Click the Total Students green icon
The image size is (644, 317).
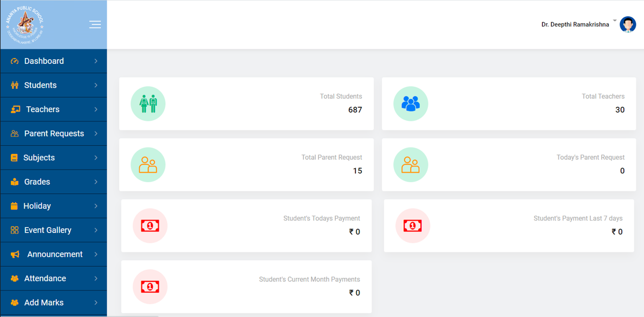click(148, 103)
